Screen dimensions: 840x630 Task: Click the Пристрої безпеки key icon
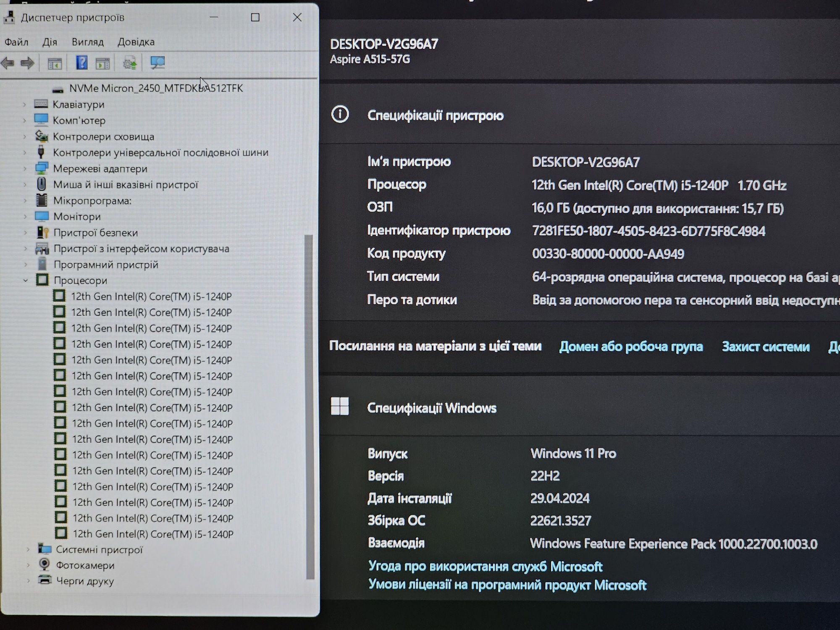click(42, 232)
